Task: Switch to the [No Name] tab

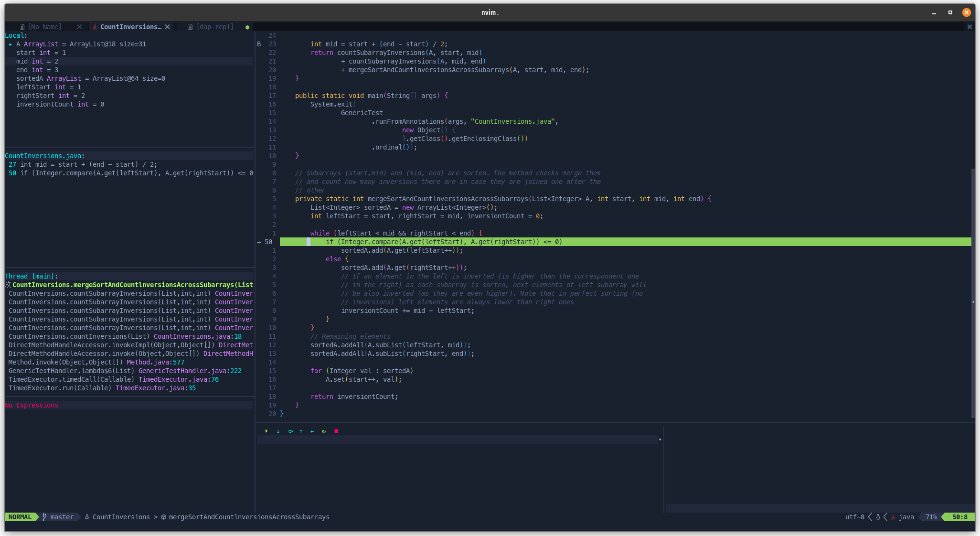Action: tap(45, 27)
